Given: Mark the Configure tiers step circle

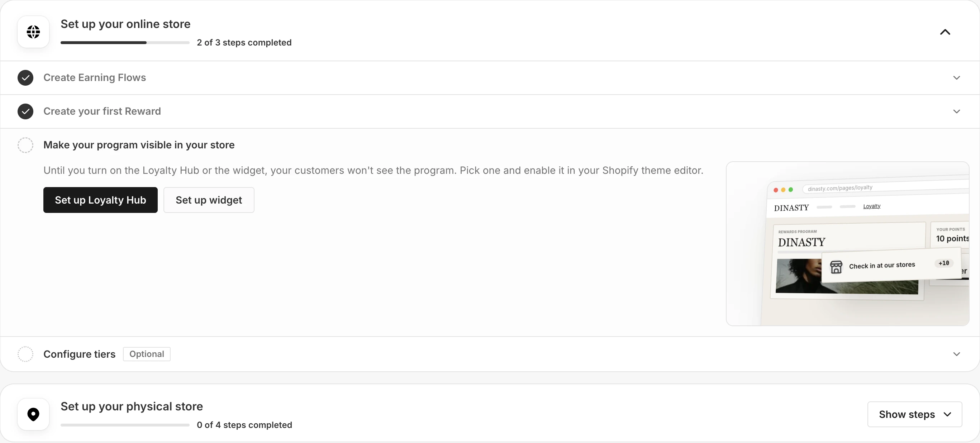Looking at the screenshot, I should 25,354.
